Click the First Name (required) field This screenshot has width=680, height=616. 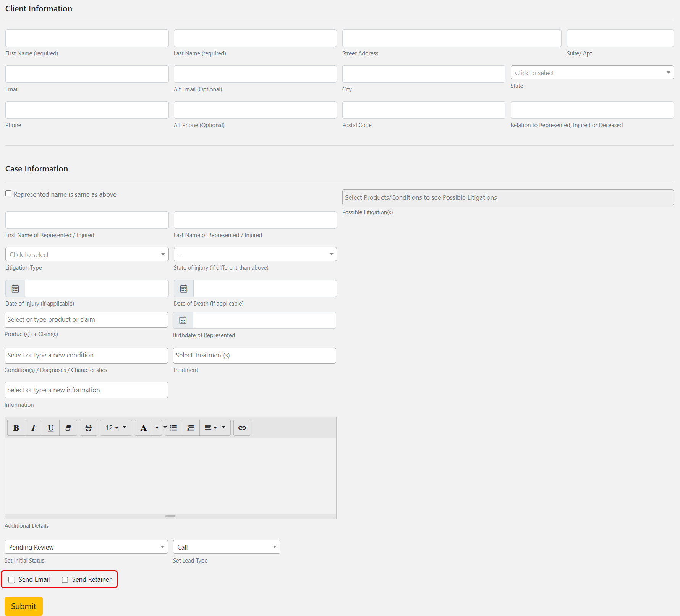[87, 38]
